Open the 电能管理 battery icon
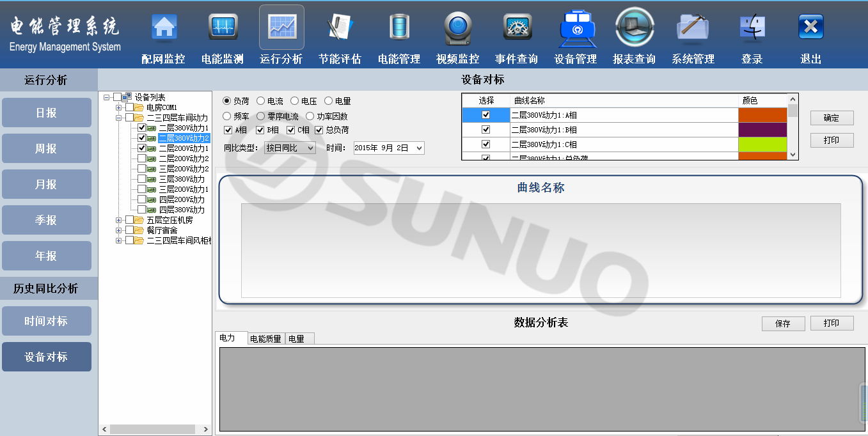868x436 pixels. (399, 27)
